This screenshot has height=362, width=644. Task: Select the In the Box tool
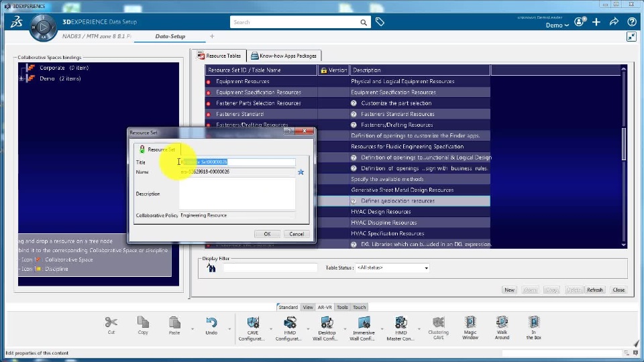point(533,322)
